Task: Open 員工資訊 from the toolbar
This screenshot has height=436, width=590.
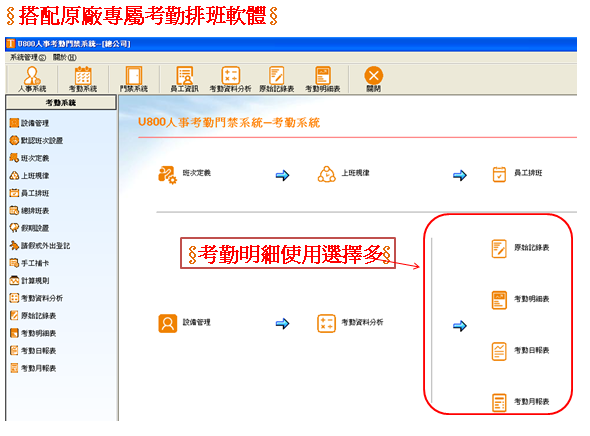Action: coord(184,79)
